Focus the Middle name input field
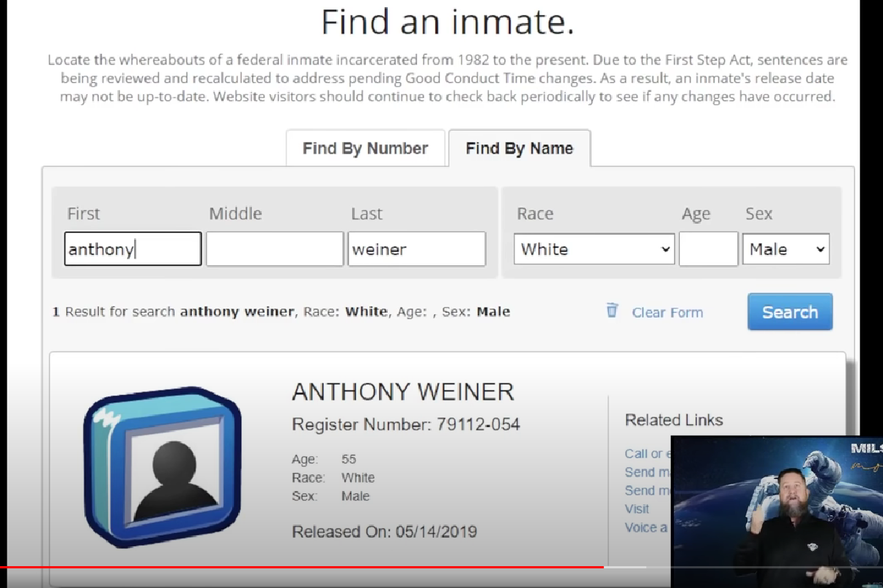 point(275,249)
